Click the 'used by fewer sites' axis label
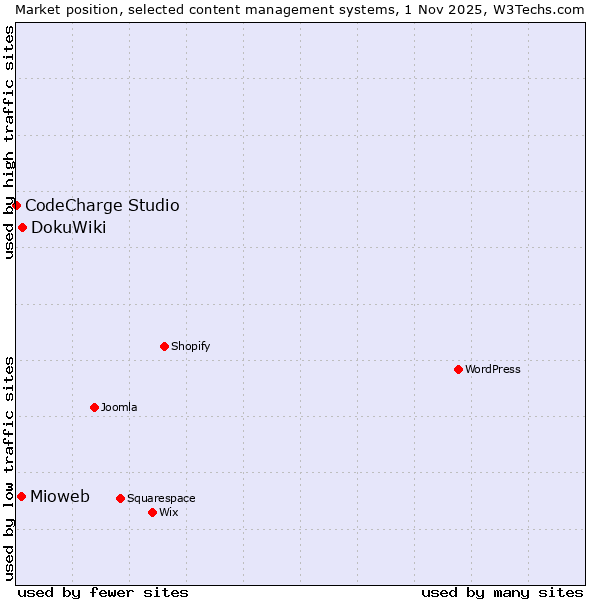Screen dimensions: 600x600 (103, 592)
